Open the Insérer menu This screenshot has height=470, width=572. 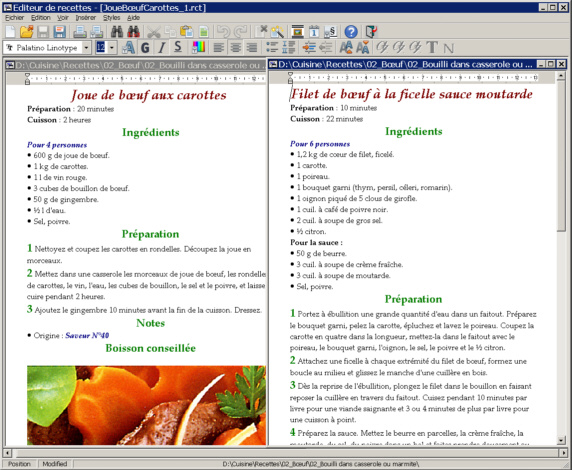(x=86, y=18)
